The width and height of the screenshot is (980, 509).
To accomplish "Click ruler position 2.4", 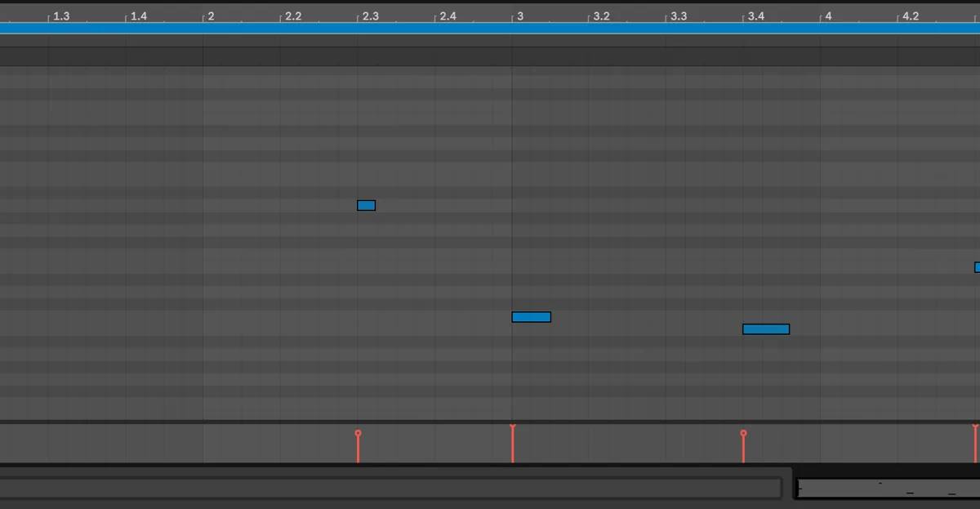I will pyautogui.click(x=448, y=16).
